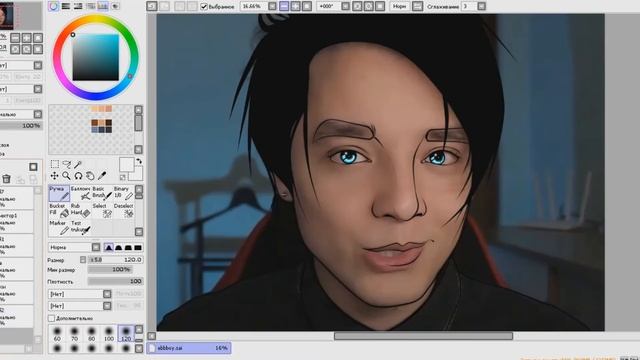Select the Select brush tool
Screen dimensions: 640x360
pos(102,210)
